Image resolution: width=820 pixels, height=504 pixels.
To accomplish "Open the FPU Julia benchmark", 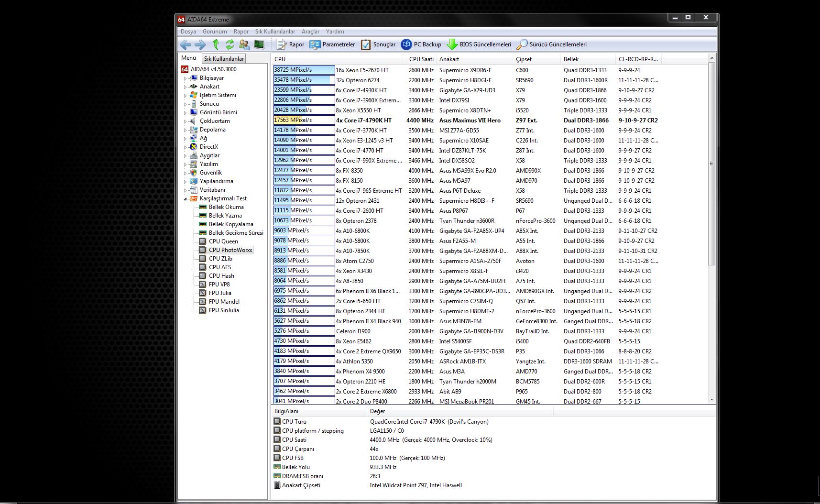I will coord(220,293).
